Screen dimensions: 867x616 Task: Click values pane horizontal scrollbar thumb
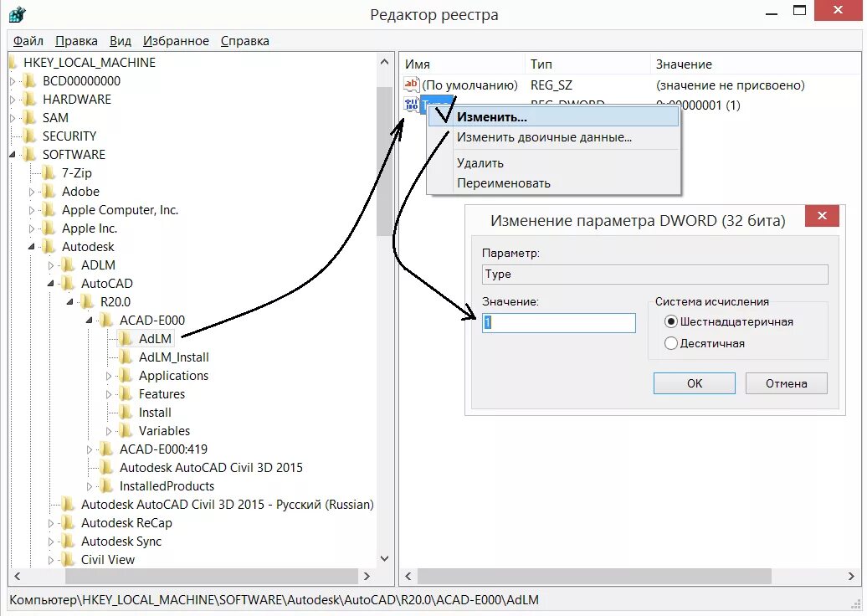click(x=594, y=576)
